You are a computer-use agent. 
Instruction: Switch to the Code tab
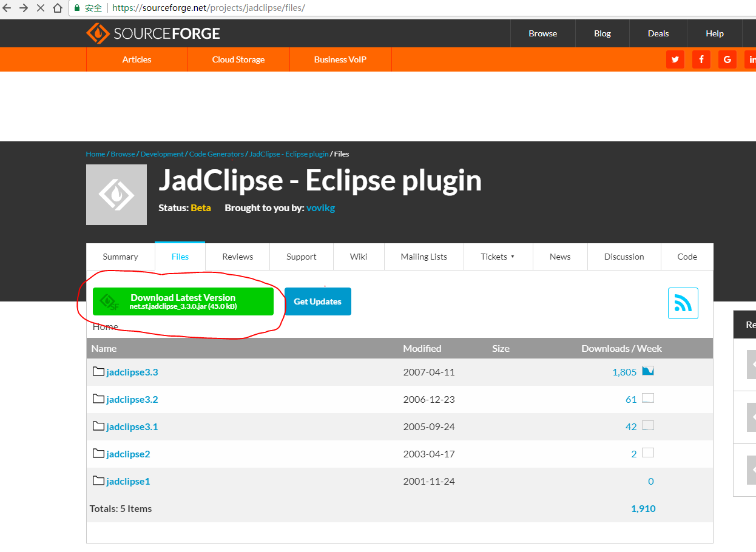pyautogui.click(x=687, y=257)
